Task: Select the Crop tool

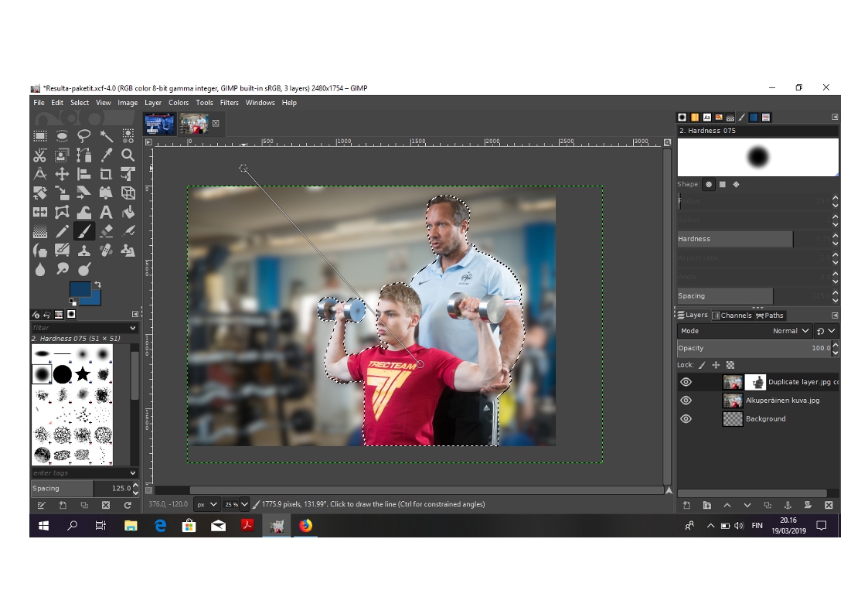Action: 106,174
